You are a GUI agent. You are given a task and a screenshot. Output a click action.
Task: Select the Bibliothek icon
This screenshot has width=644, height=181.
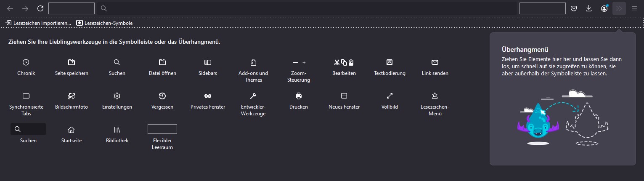click(117, 130)
